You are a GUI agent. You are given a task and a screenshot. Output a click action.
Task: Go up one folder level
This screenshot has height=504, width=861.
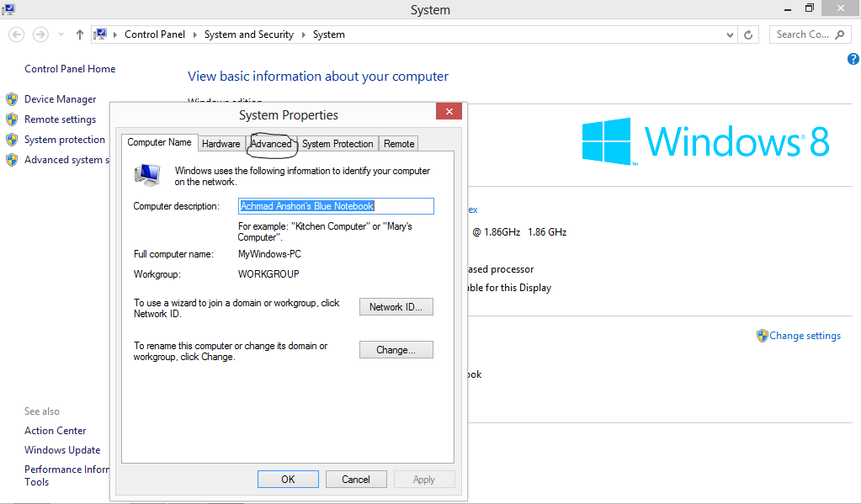click(x=80, y=34)
